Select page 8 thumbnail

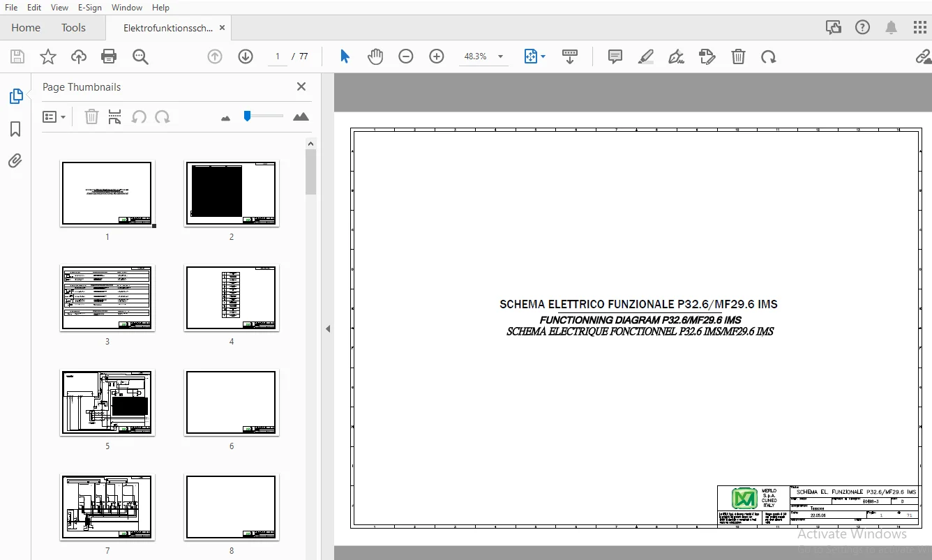[232, 507]
